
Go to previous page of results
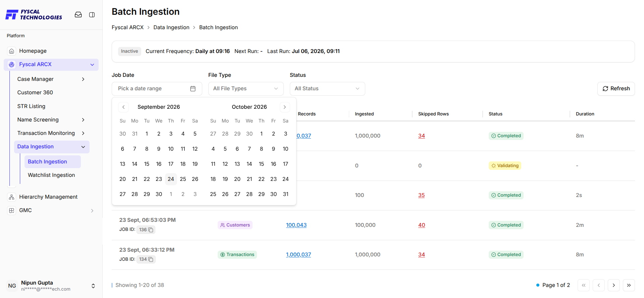tap(599, 285)
